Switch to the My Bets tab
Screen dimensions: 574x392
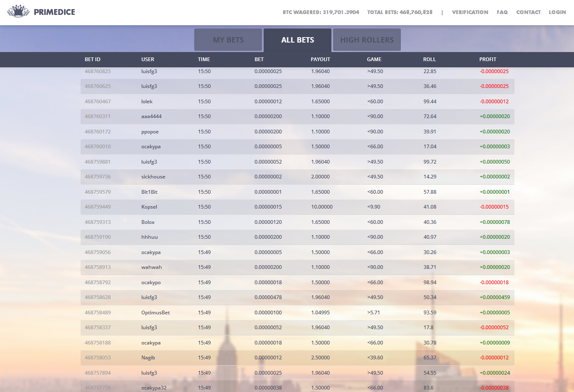[228, 40]
